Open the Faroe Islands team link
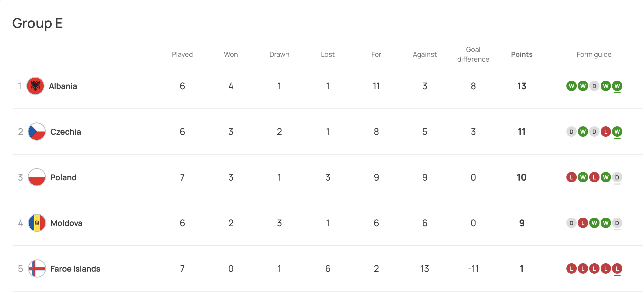Viewport: 644px width, 293px height. coord(75,269)
